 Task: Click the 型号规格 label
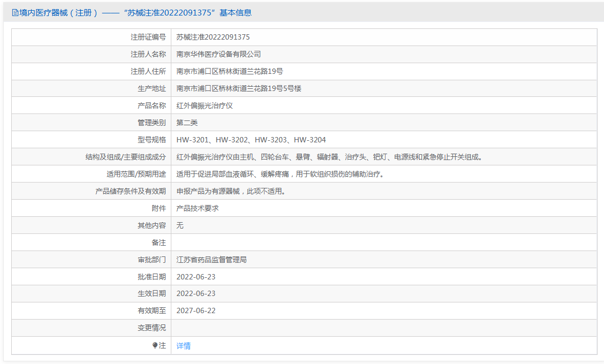[x=152, y=140]
